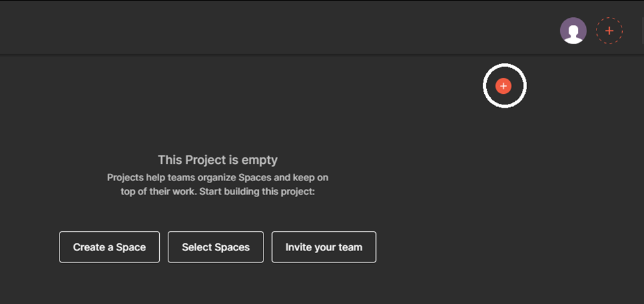The width and height of the screenshot is (644, 304).
Task: Click the Invite your team button
Action: (x=324, y=247)
